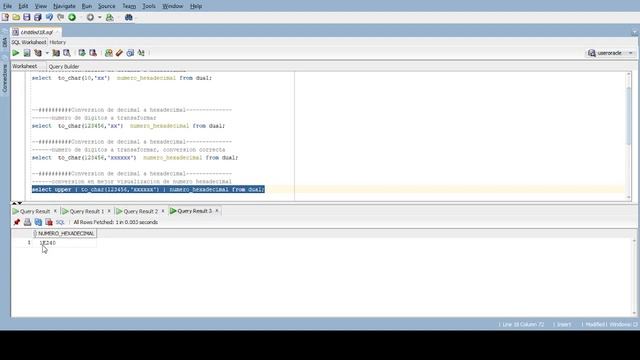Close the Query Result 1 tab
The height and width of the screenshot is (360, 640).
click(109, 211)
